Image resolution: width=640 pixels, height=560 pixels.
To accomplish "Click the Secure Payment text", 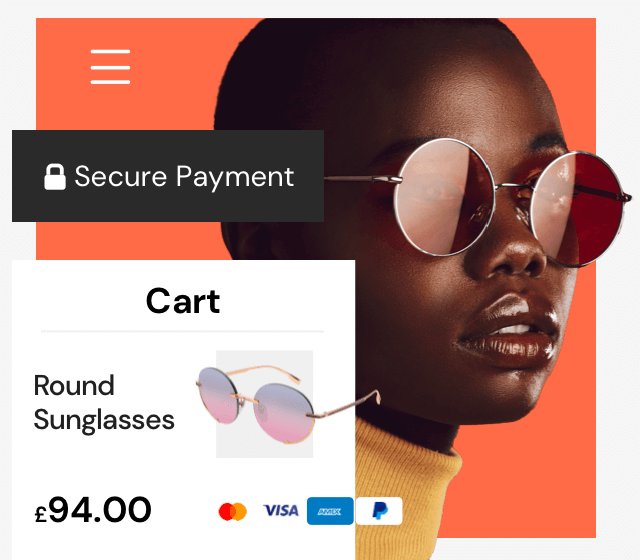I will point(184,177).
